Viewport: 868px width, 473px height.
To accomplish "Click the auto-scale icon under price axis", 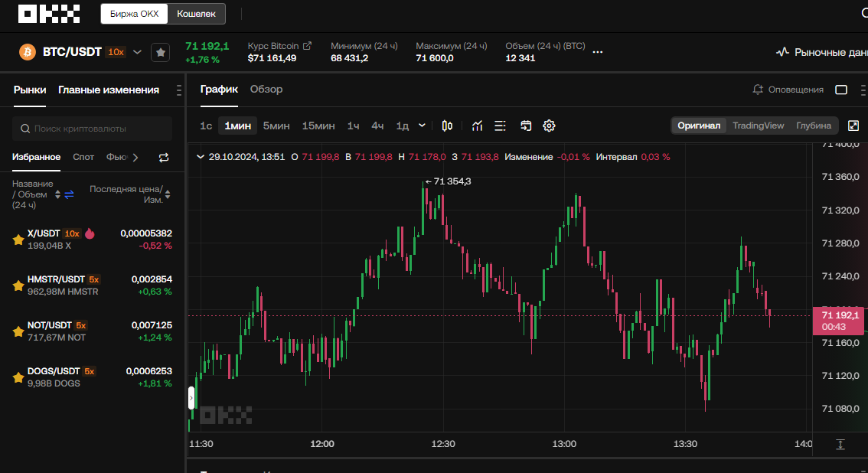I will click(x=840, y=444).
